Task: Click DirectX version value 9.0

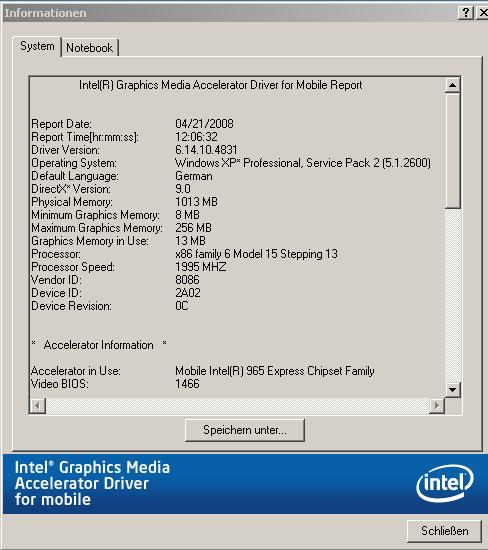Action: point(183,189)
